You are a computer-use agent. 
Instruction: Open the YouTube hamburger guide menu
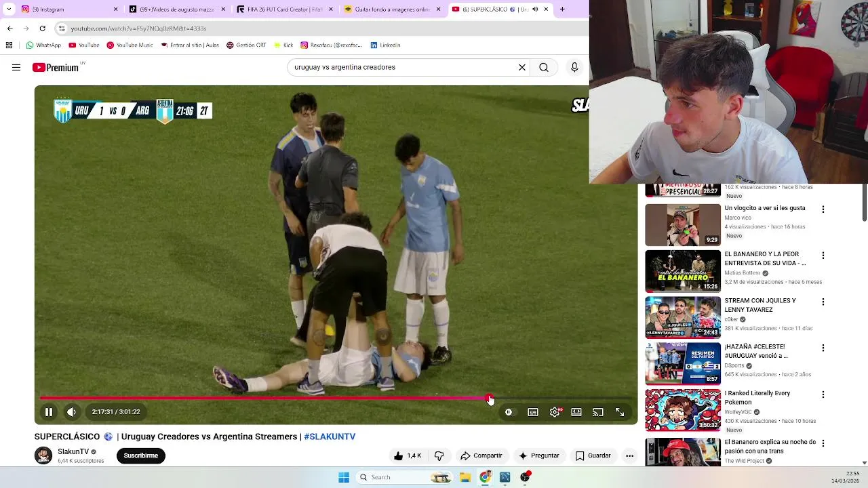16,67
